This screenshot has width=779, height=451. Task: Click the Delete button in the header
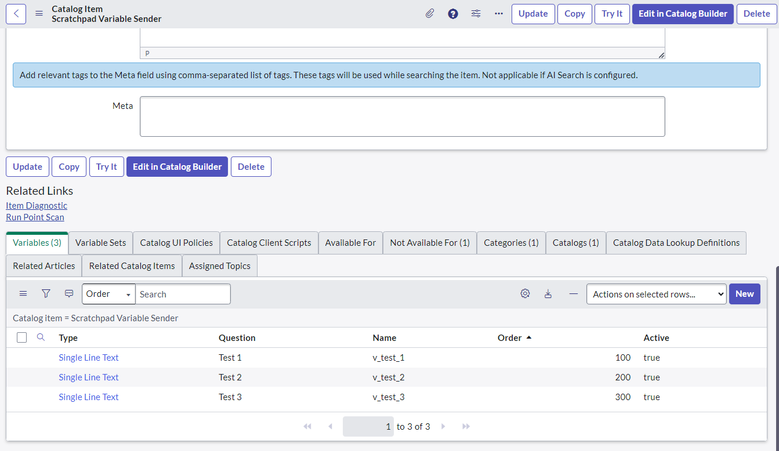[757, 13]
